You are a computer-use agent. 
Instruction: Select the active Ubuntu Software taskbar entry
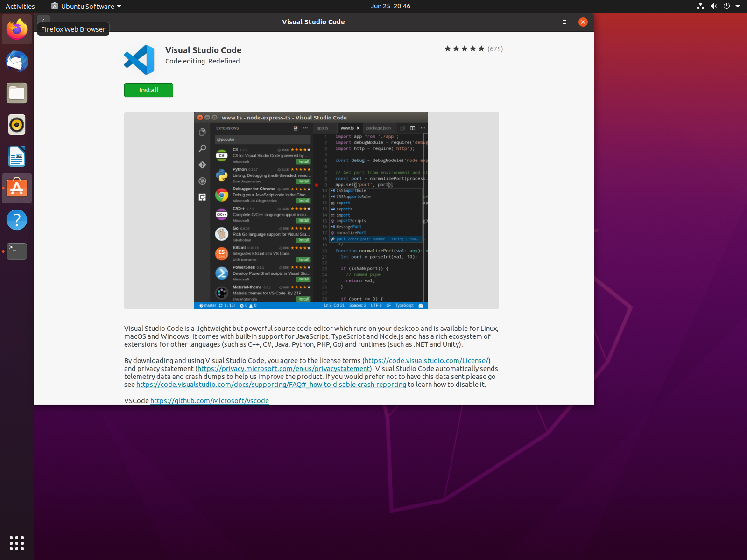tap(17, 188)
